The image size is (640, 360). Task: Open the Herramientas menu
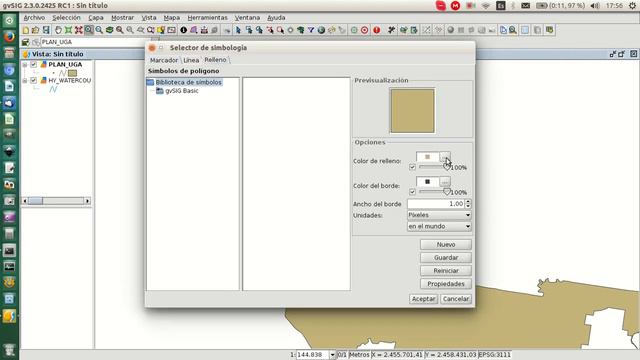click(x=207, y=18)
